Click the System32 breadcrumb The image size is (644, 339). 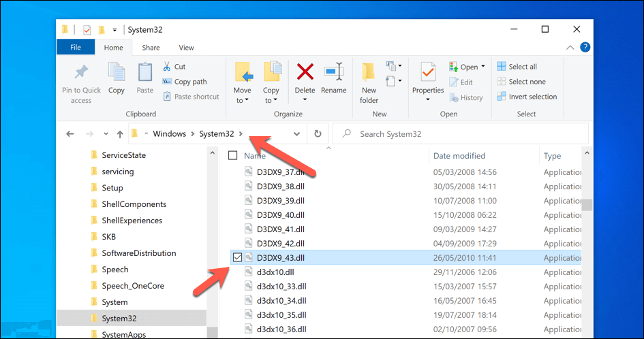217,134
